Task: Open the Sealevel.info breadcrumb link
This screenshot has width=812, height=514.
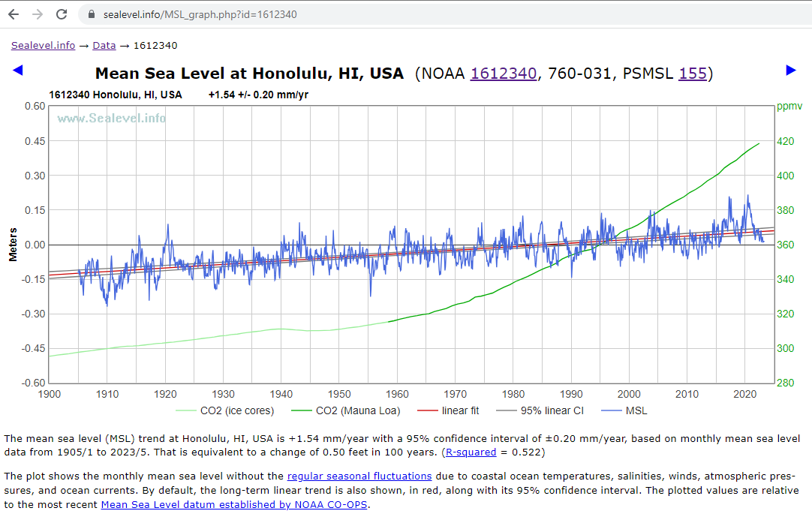Action: click(x=43, y=45)
